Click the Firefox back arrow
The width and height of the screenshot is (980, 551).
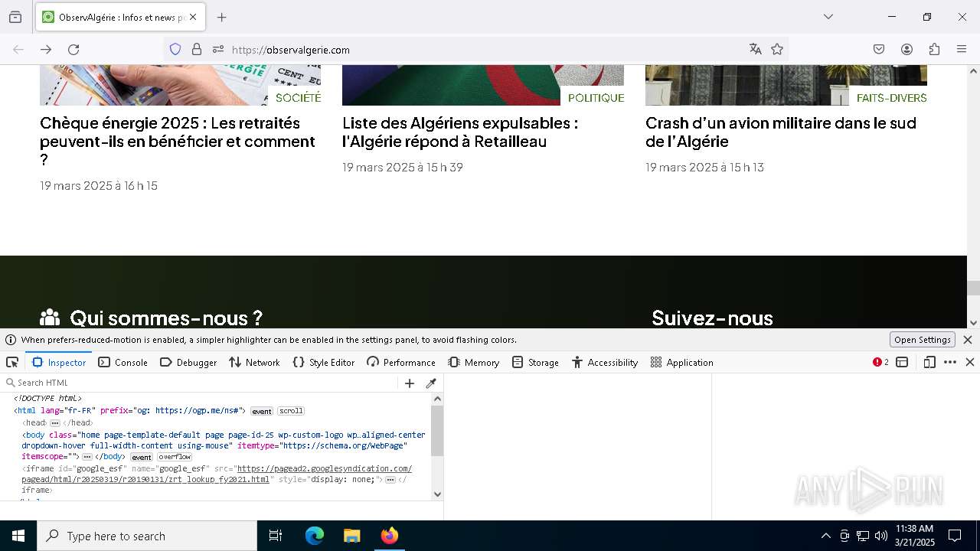pos(18,50)
